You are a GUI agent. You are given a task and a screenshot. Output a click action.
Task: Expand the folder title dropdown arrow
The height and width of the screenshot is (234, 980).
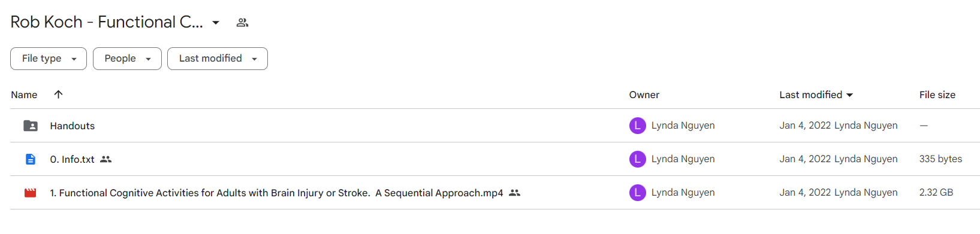216,23
